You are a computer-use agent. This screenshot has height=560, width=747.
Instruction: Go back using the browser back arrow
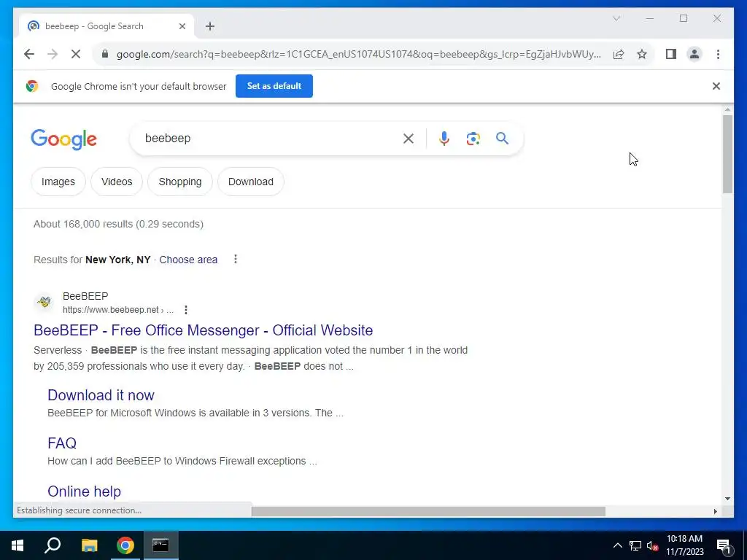tap(29, 54)
